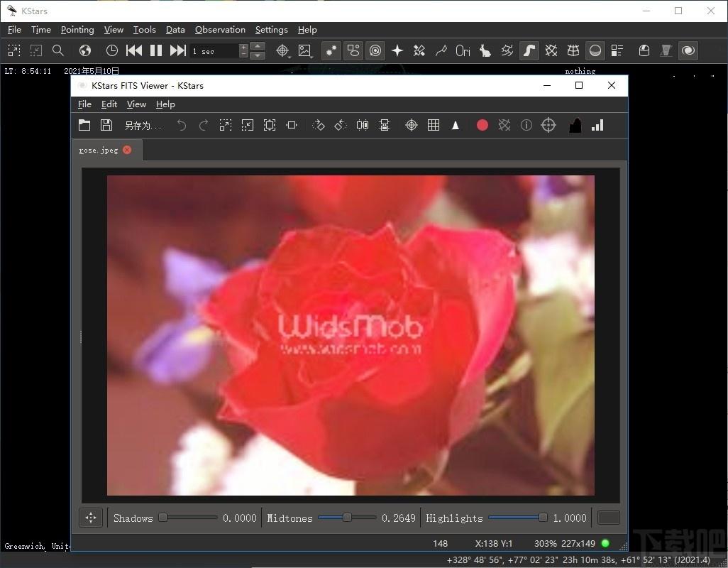This screenshot has width=728, height=568.
Task: Click the find in sky globe icon
Action: 85,50
